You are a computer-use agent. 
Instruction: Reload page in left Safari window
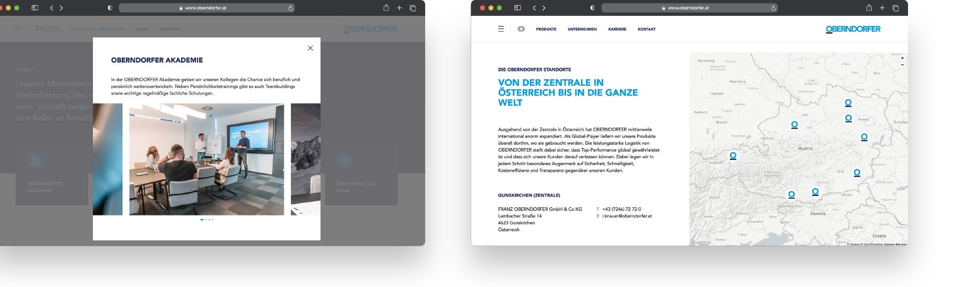290,8
